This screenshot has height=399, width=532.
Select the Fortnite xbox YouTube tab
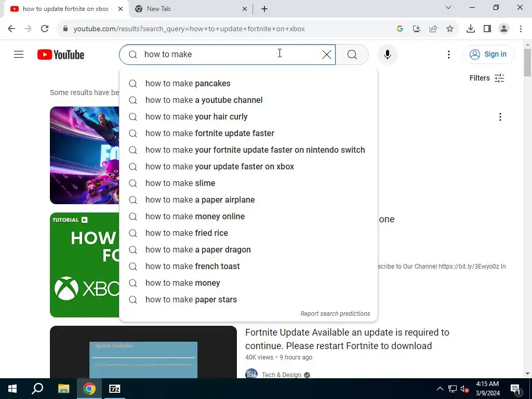point(66,9)
